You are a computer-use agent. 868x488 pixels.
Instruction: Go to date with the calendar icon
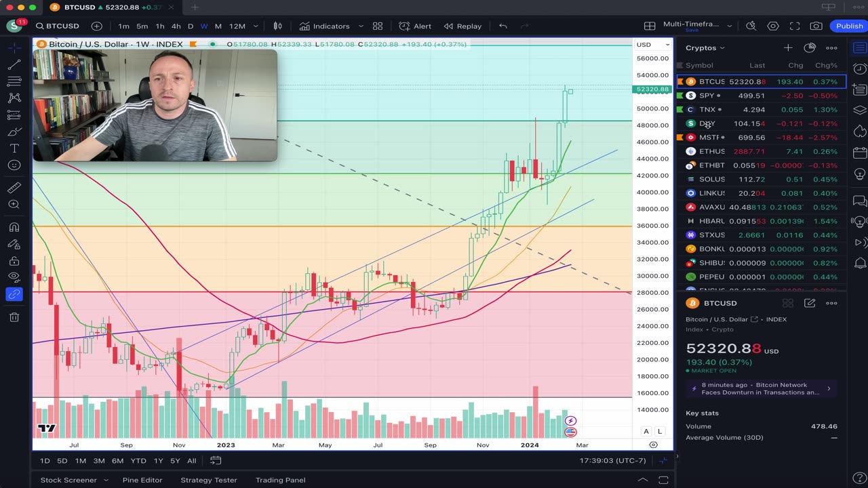click(x=216, y=461)
